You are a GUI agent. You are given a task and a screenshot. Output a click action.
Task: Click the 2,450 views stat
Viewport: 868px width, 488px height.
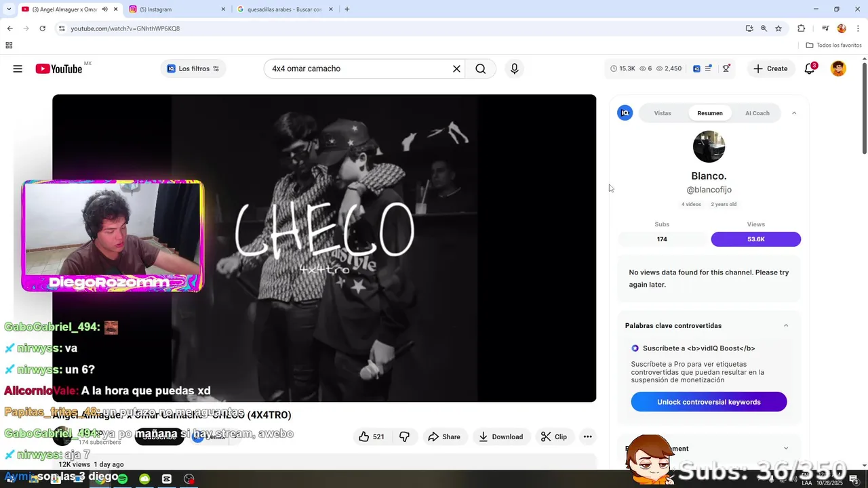[669, 68]
